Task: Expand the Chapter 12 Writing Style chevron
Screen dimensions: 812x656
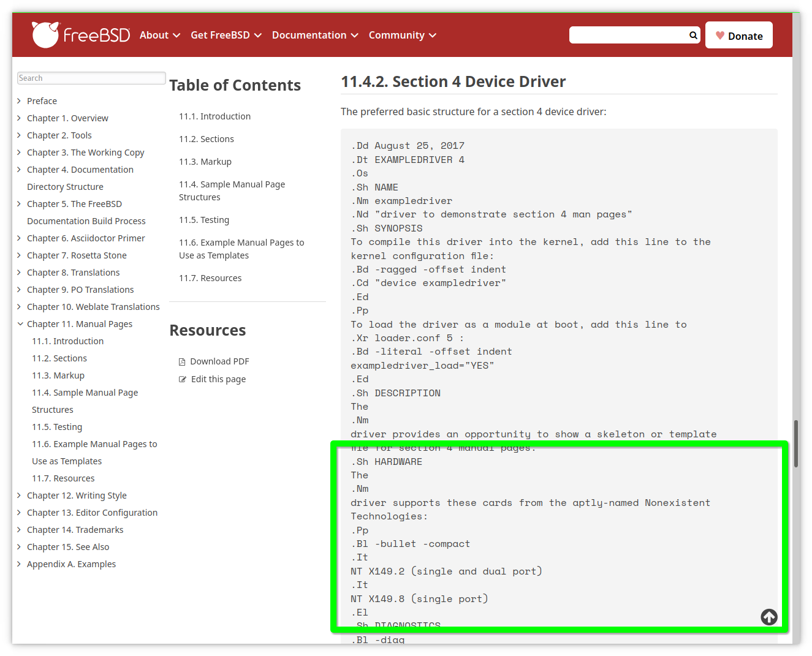Action: click(x=20, y=496)
